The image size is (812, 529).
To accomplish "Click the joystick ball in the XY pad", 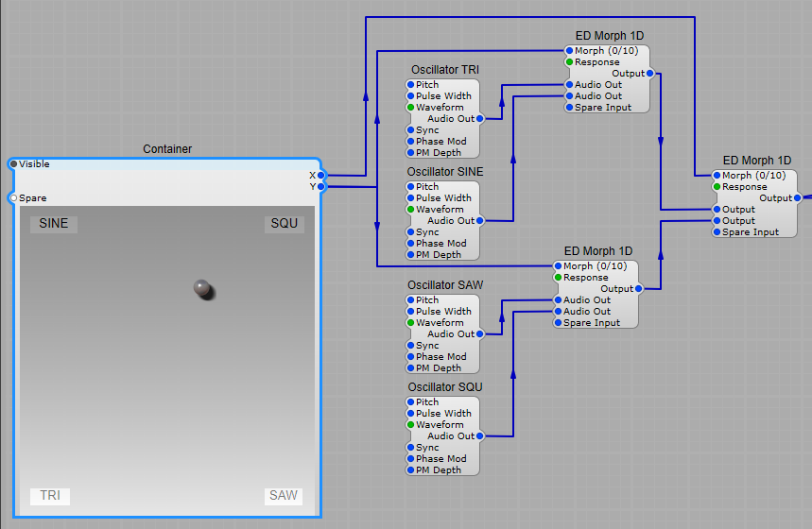I will click(202, 288).
